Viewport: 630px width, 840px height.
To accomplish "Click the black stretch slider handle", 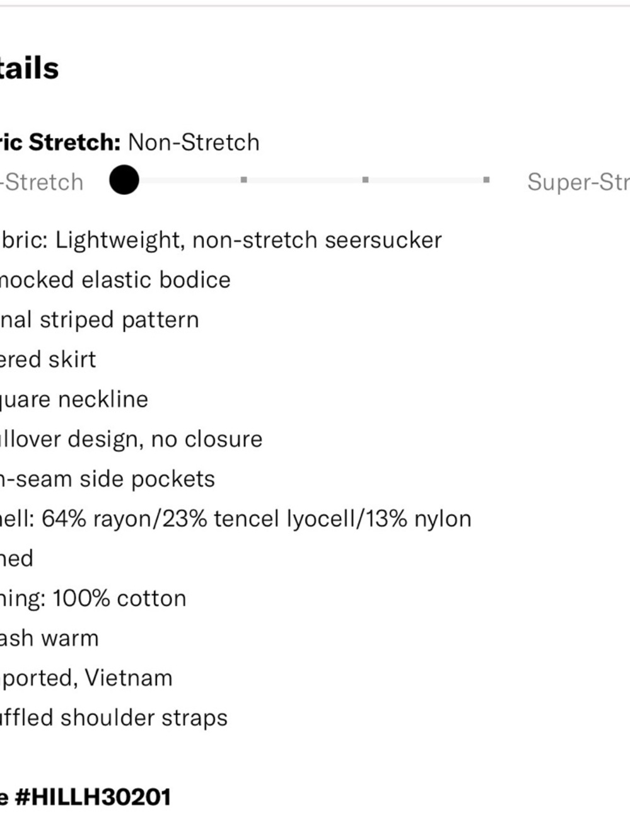I will tap(124, 180).
